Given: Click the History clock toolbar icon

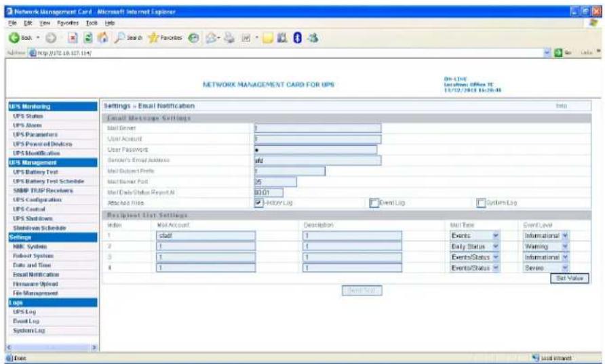Looking at the screenshot, I should [x=193, y=38].
